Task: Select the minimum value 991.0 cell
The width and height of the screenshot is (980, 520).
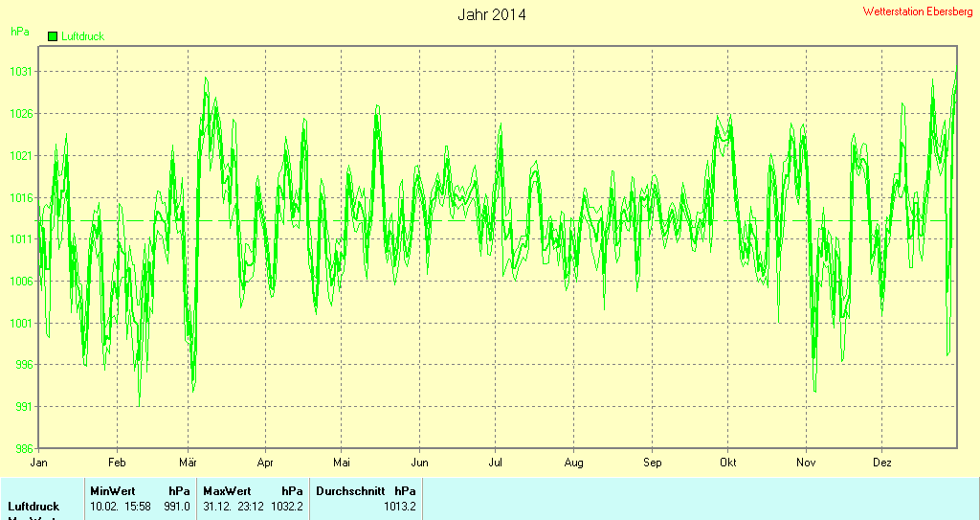Action: (x=177, y=507)
